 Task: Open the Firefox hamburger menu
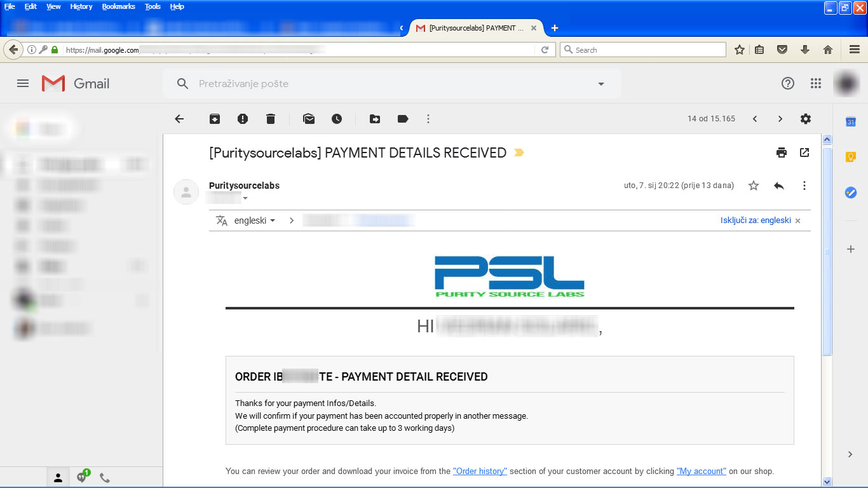click(855, 50)
